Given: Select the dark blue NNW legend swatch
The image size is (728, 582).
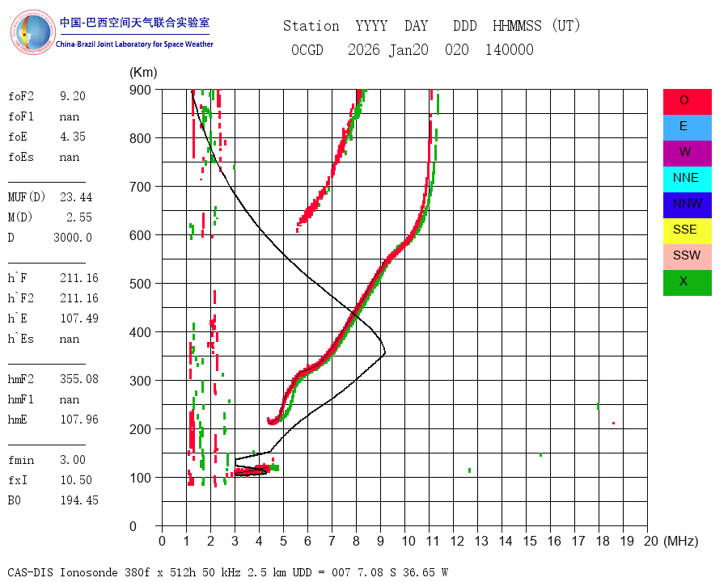Looking at the screenshot, I should point(687,205).
